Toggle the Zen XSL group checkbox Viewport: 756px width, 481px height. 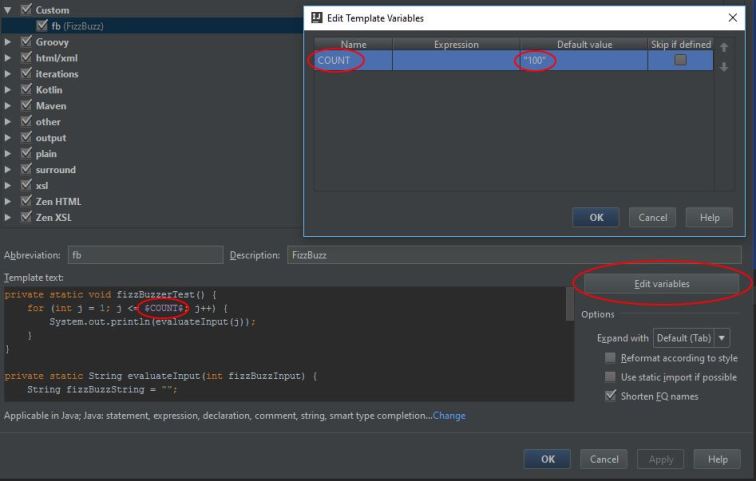[27, 216]
